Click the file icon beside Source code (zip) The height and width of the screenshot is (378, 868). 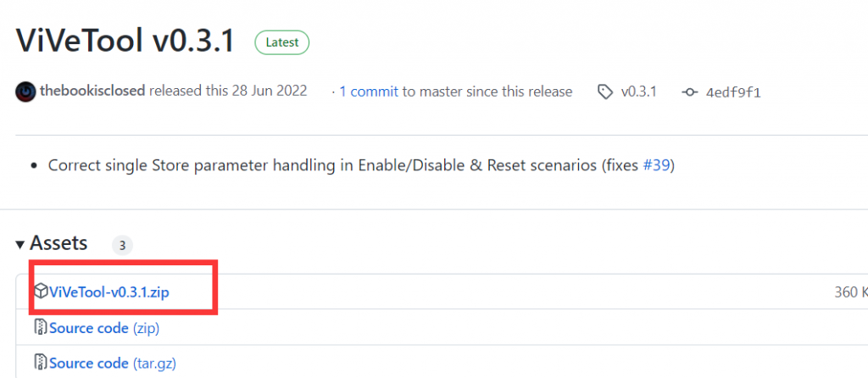[41, 328]
